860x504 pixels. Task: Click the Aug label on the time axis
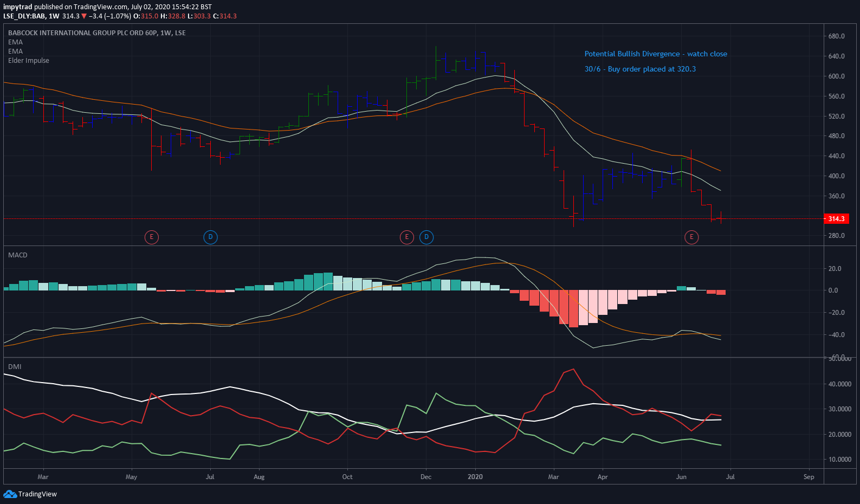259,477
